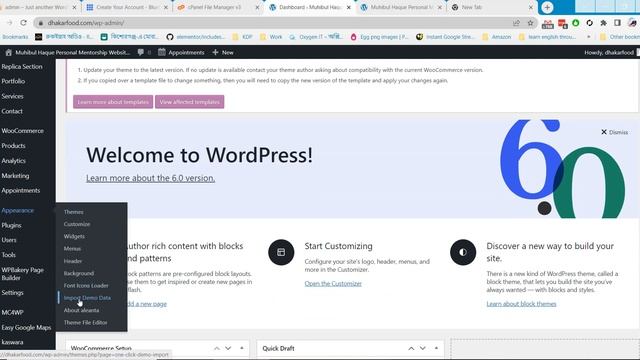640x360 pixels.
Task: Open Replica Section in the sidebar
Action: (22, 67)
